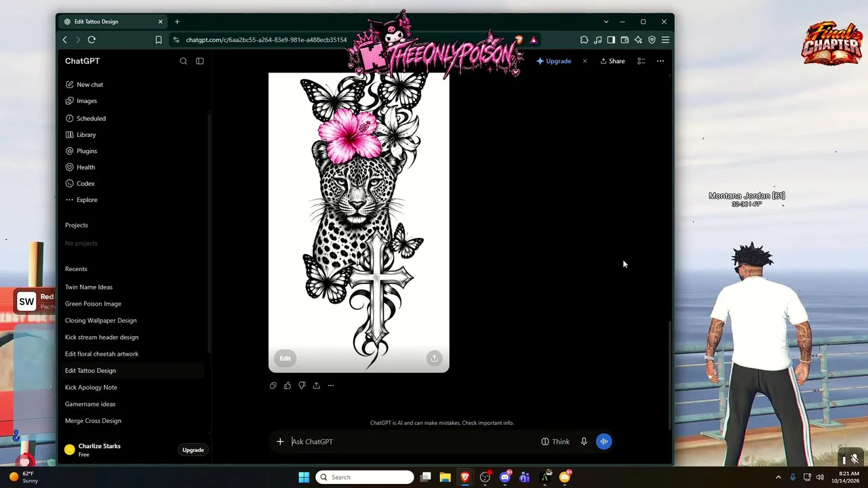This screenshot has width=868, height=488.
Task: Open search chats magnifier in ChatGPT sidebar
Action: tap(183, 61)
